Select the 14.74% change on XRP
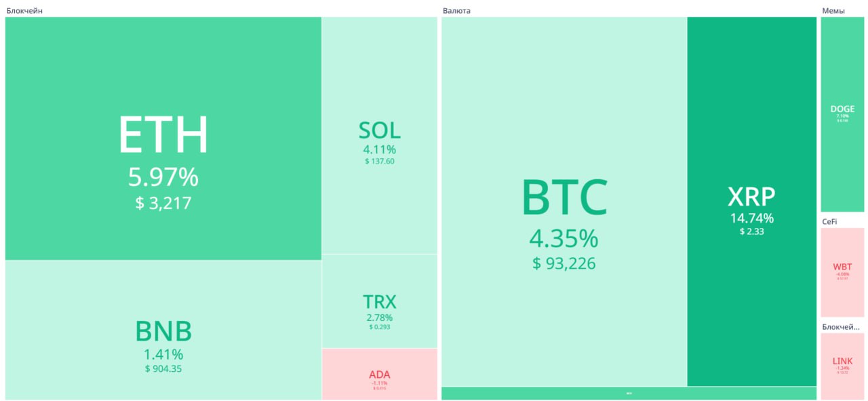This screenshot has height=401, width=868. coord(751,218)
